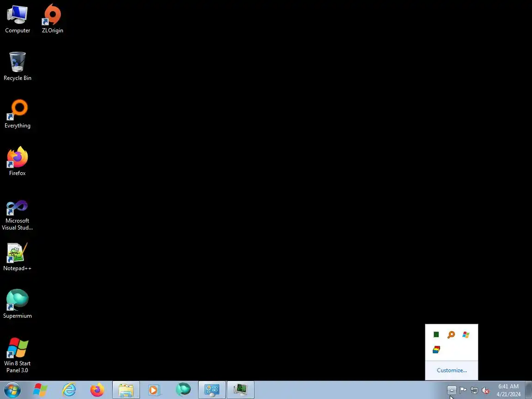532x399 pixels.
Task: Click the green square tray popup icon
Action: pos(436,335)
